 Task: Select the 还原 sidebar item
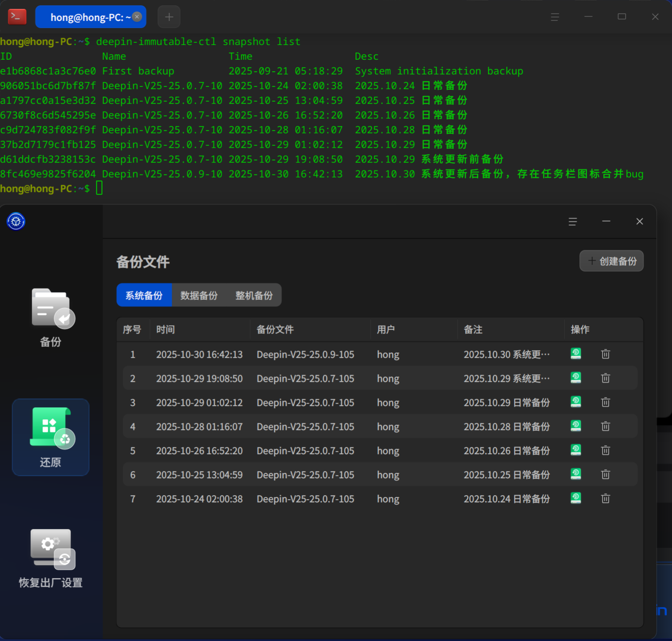point(51,437)
